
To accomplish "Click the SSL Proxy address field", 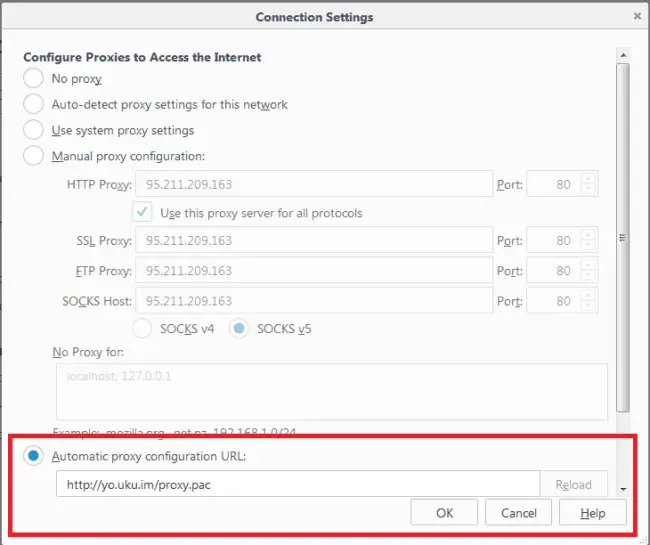I will pos(316,241).
